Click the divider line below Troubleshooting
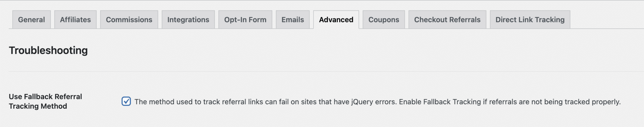This screenshot has height=127, width=644. click(x=314, y=72)
